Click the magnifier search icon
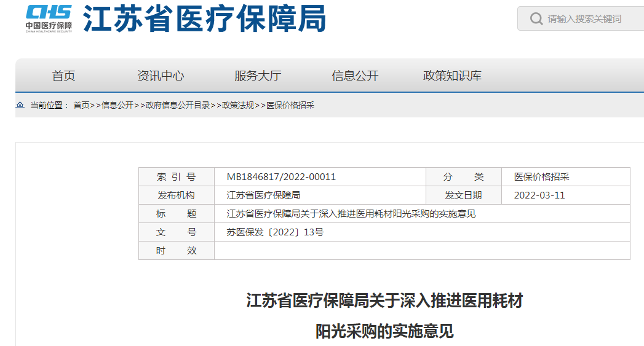This screenshot has height=346, width=644. [536, 18]
